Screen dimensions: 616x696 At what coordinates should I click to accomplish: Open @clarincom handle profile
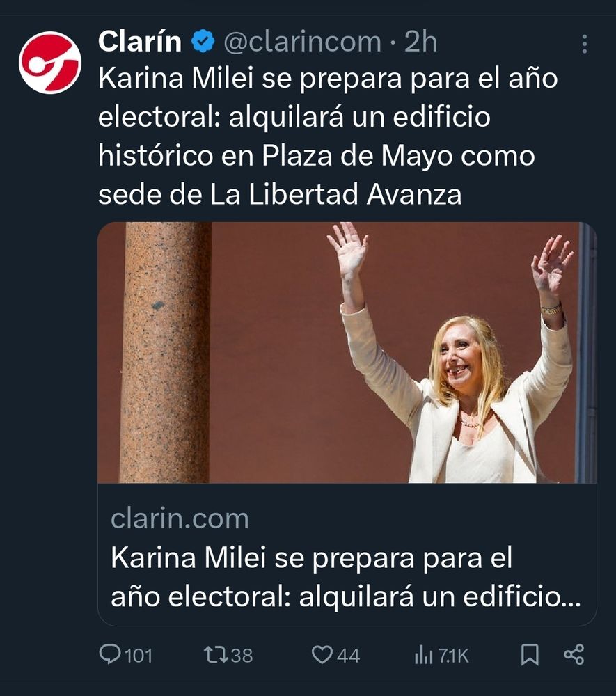click(x=302, y=42)
